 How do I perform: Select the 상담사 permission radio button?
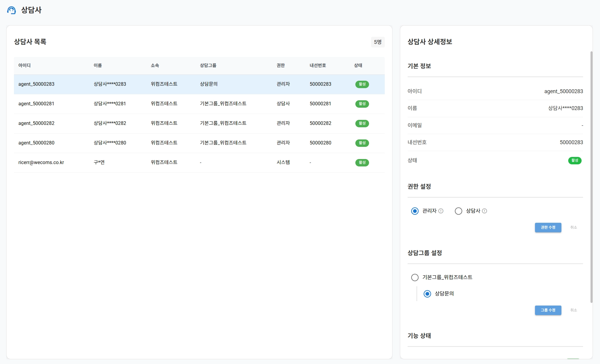coord(458,211)
